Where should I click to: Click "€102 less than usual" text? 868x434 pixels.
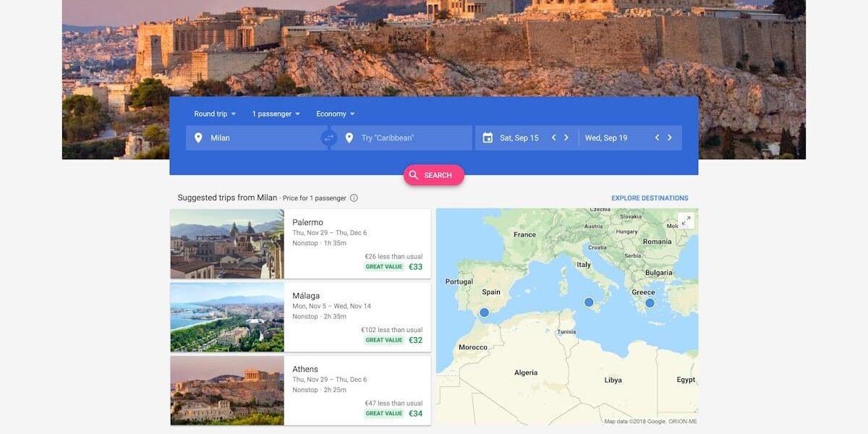[x=392, y=330]
